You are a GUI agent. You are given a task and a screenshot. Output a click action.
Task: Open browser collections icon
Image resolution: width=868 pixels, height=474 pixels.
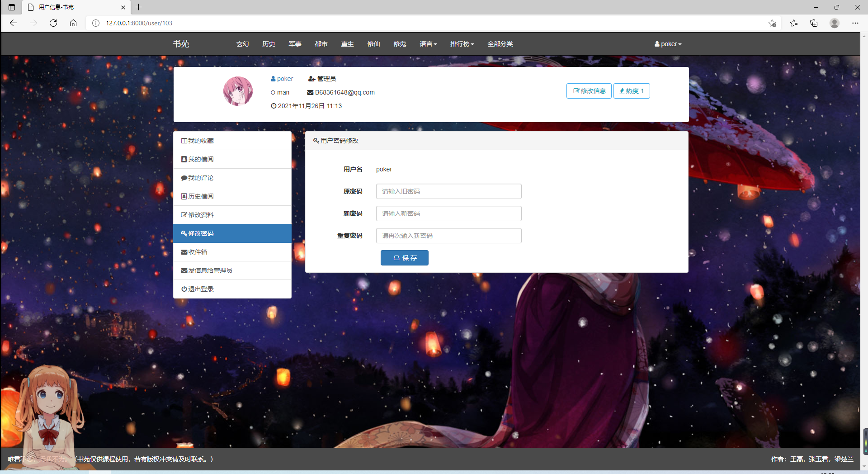pos(814,23)
